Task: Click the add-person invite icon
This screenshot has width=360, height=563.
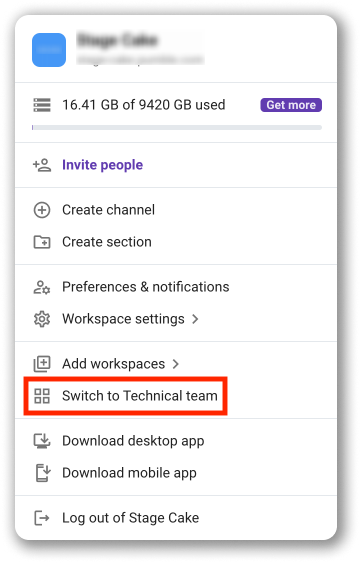Action: [42, 165]
